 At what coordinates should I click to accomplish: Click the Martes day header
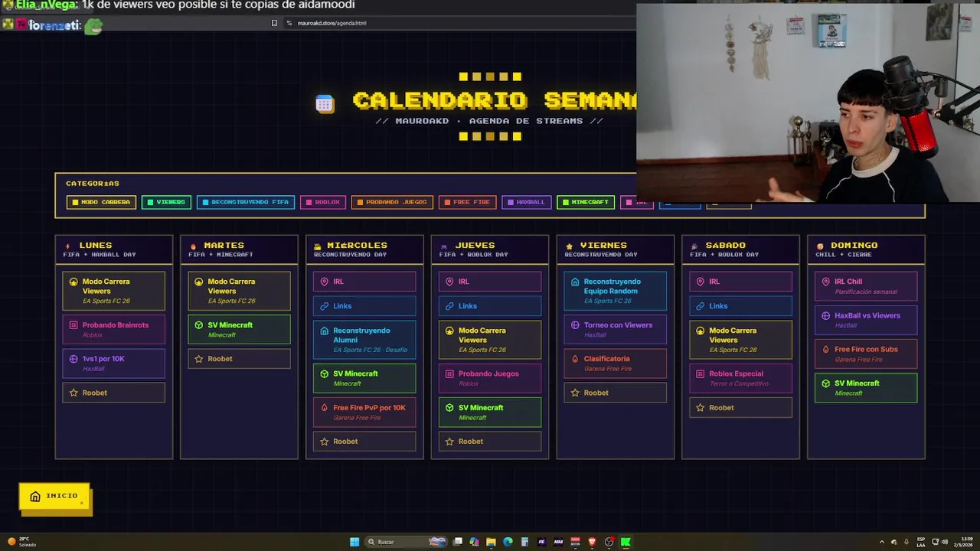pos(239,249)
